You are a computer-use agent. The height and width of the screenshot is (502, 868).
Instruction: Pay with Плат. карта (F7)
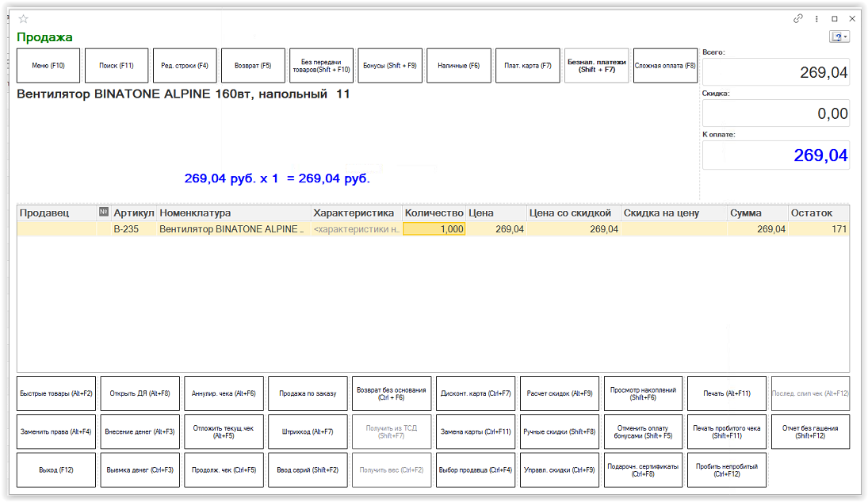click(x=527, y=66)
